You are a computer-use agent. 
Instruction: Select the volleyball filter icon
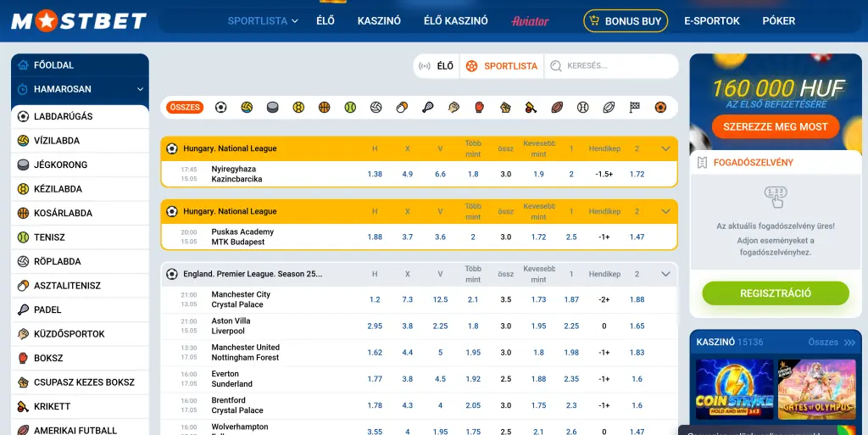pos(376,108)
